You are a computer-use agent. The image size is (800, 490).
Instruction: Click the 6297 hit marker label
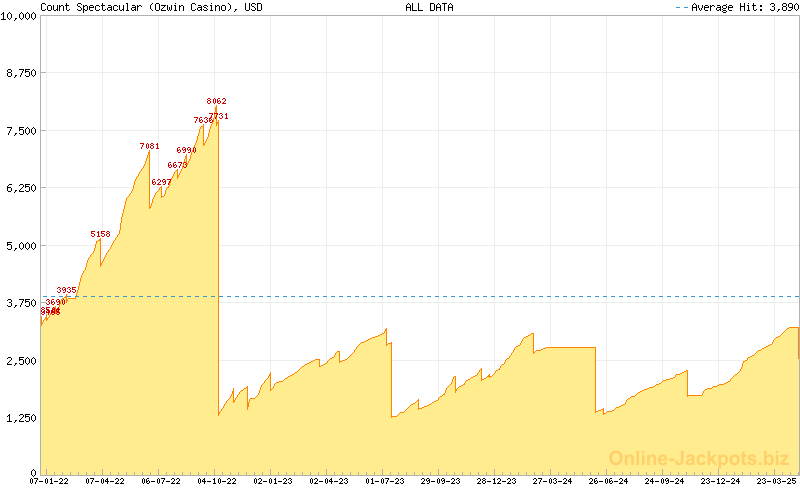[161, 182]
